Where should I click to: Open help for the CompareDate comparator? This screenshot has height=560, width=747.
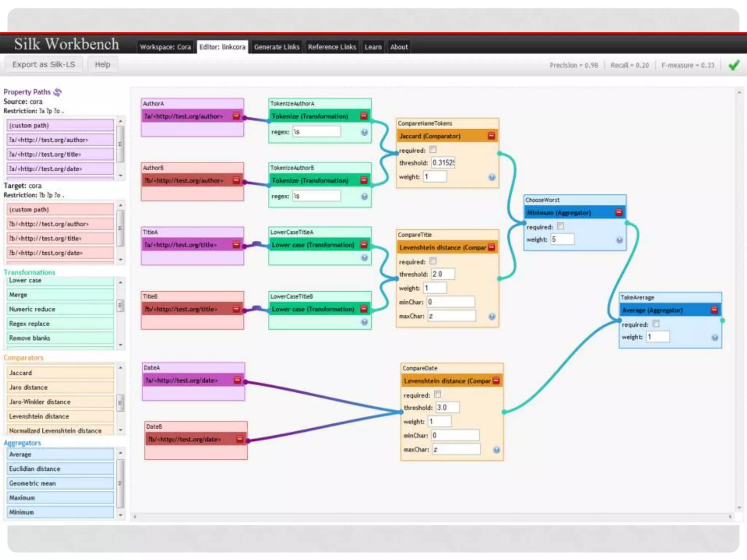coord(496,450)
